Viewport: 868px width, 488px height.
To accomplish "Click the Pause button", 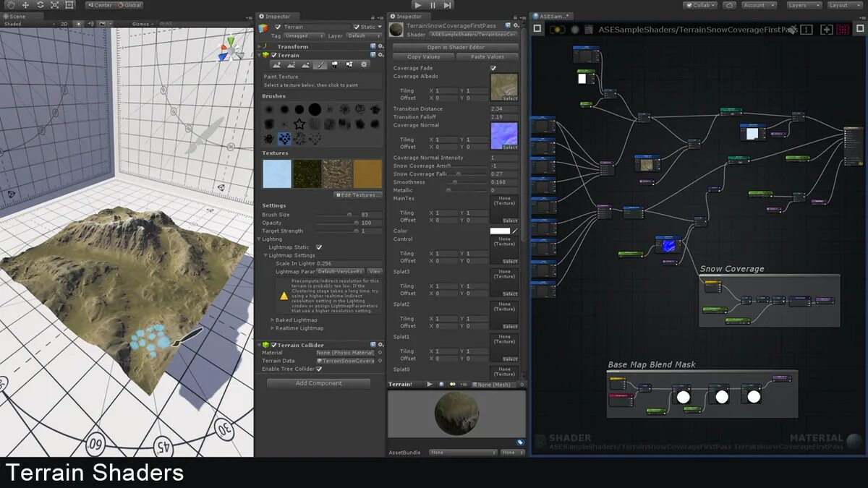I will click(x=433, y=5).
